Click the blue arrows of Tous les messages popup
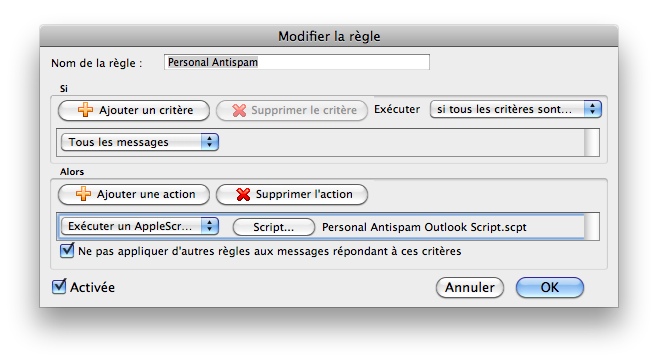This screenshot has width=658, height=362. (x=209, y=142)
